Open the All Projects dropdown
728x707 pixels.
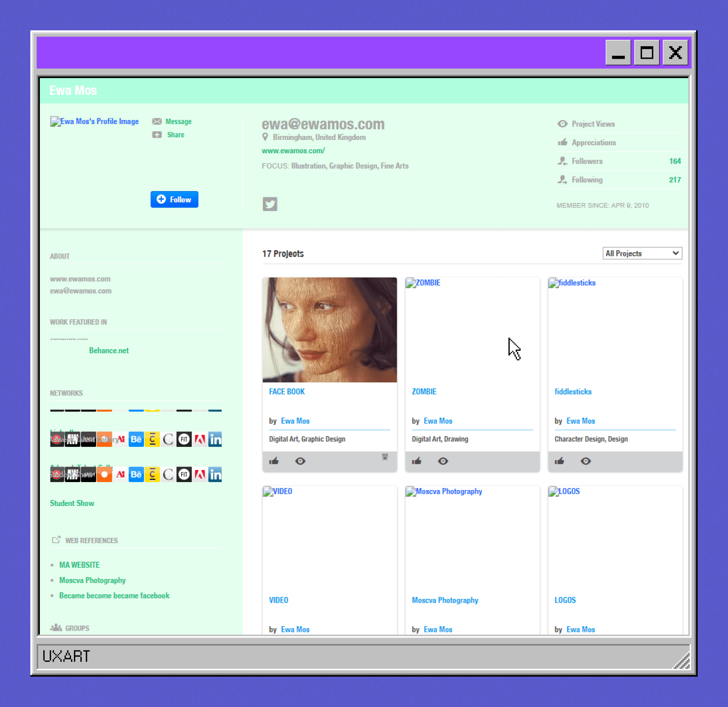pyautogui.click(x=642, y=253)
